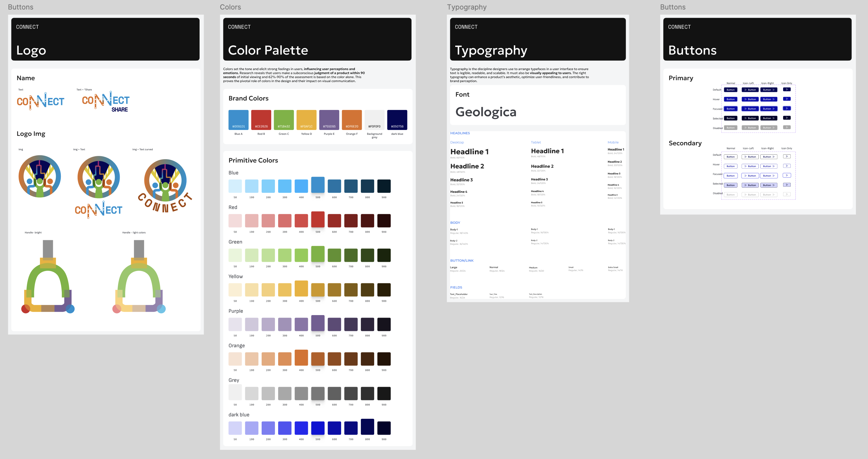Screen dimensions: 868x459
Task: Click the Secondary Default icon-only button
Action: tap(787, 157)
